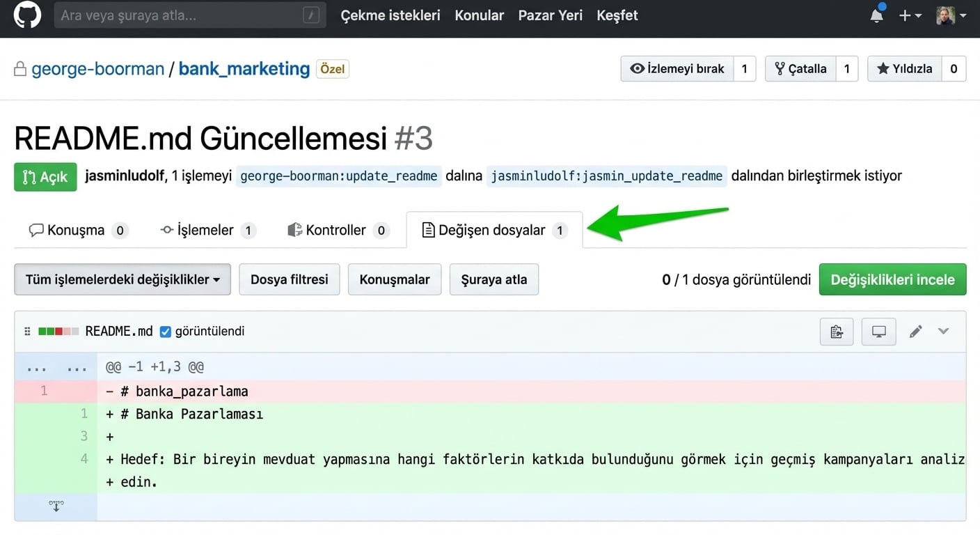The image size is (980, 535).
Task: Click the pencil edit file icon
Action: coord(916,332)
